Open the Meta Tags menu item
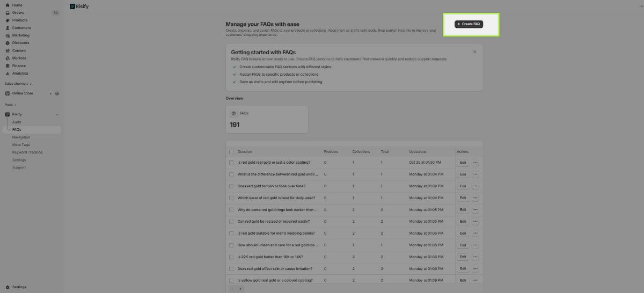Viewport: 644px width, 293px height. [21, 145]
